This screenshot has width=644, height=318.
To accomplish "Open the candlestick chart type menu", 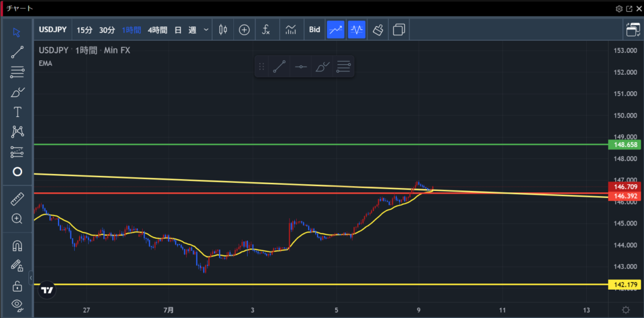I will (x=223, y=30).
